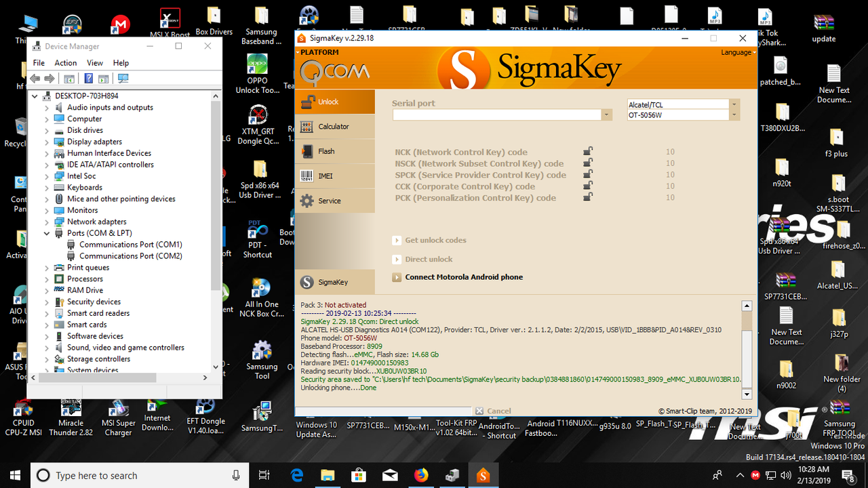Collapse the Ports (COM & LPT) tree node
The width and height of the screenshot is (868, 488).
(47, 232)
